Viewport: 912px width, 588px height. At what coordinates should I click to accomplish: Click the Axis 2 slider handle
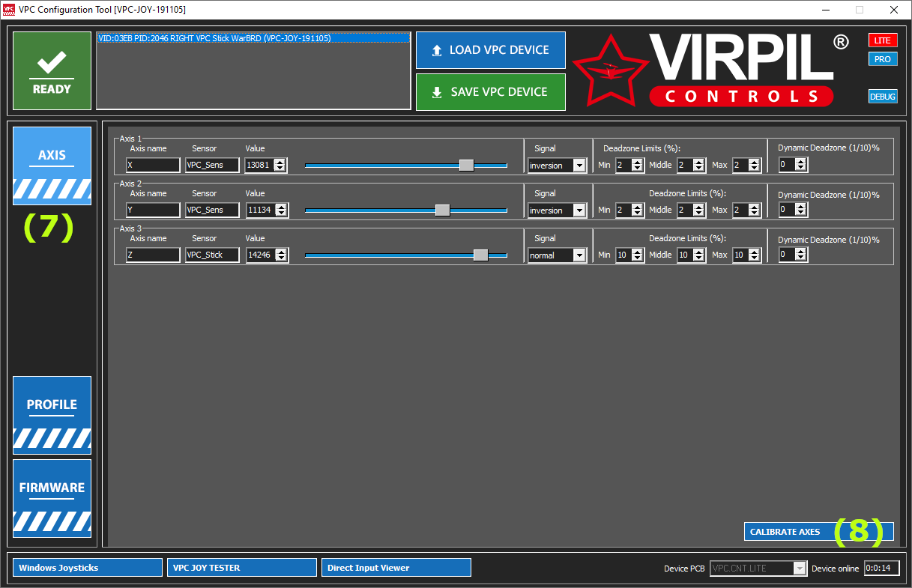442,210
